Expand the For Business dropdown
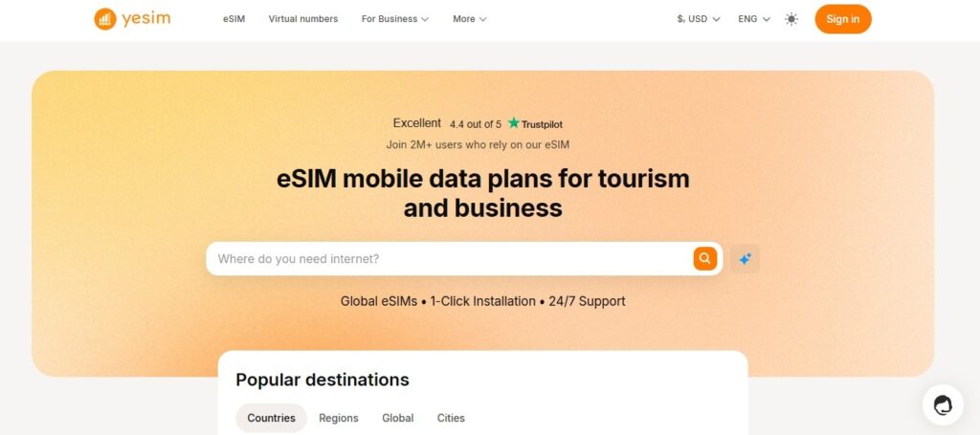Image resolution: width=980 pixels, height=435 pixels. (x=394, y=19)
